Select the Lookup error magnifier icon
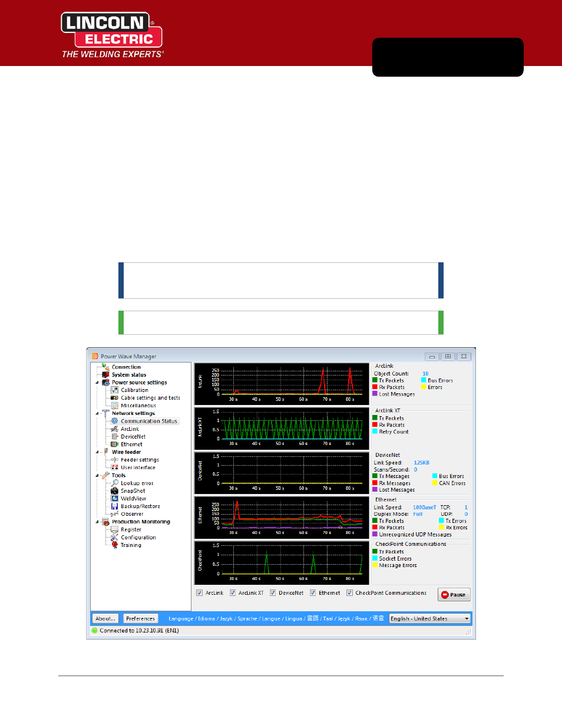This screenshot has height=728, width=562. tap(115, 483)
